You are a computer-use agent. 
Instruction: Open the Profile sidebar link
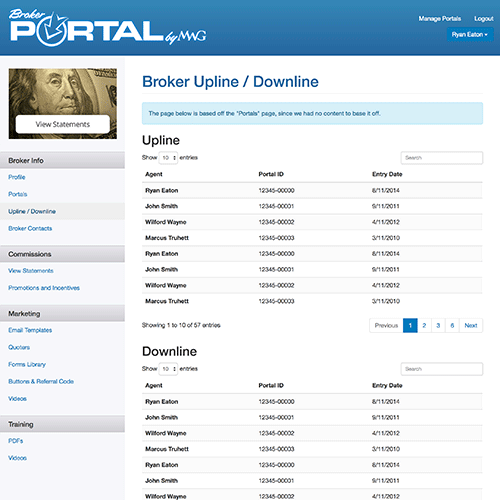pos(17,177)
